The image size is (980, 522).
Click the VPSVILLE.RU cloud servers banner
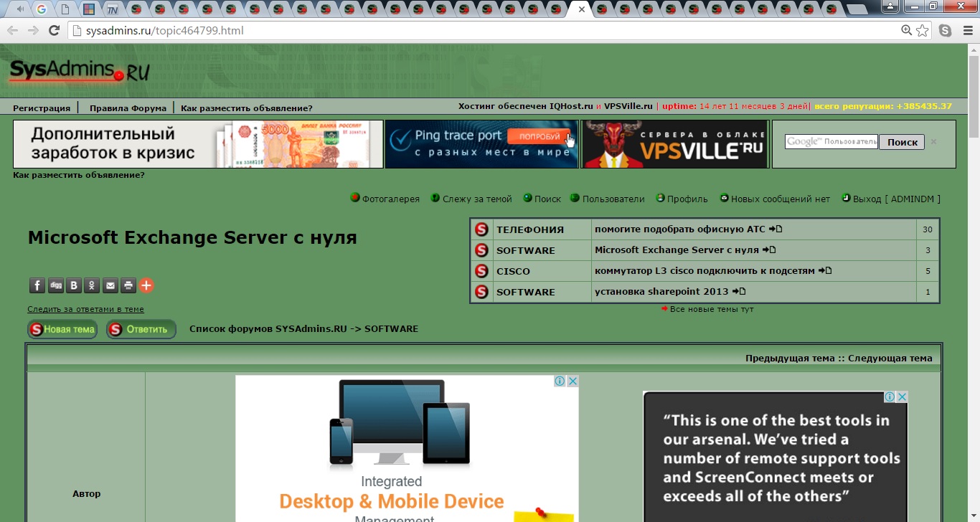point(674,144)
